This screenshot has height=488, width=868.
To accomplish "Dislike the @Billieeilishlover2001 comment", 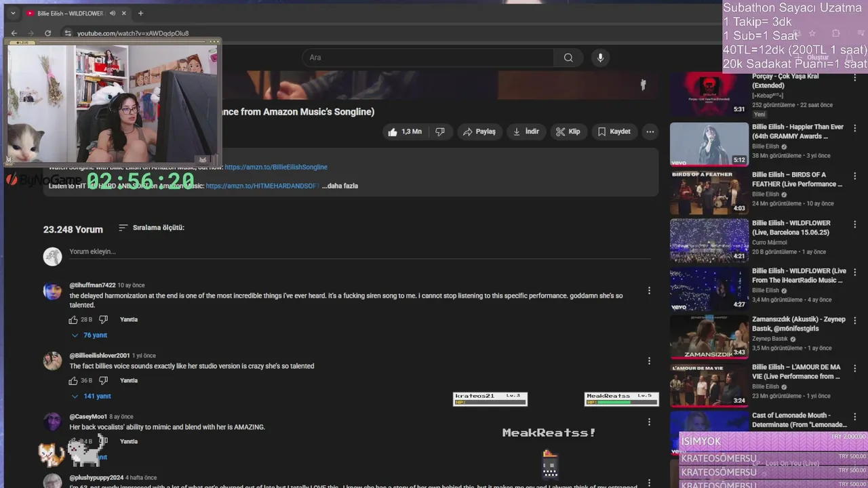I will coord(103,380).
